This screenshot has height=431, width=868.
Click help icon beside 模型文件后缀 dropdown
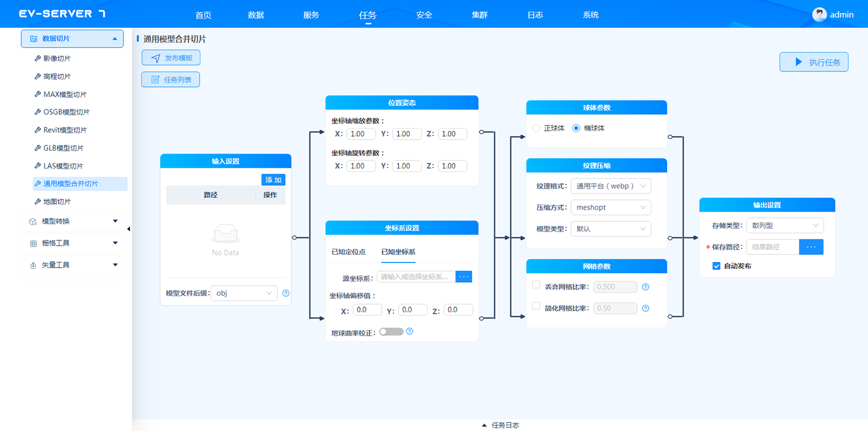point(286,293)
